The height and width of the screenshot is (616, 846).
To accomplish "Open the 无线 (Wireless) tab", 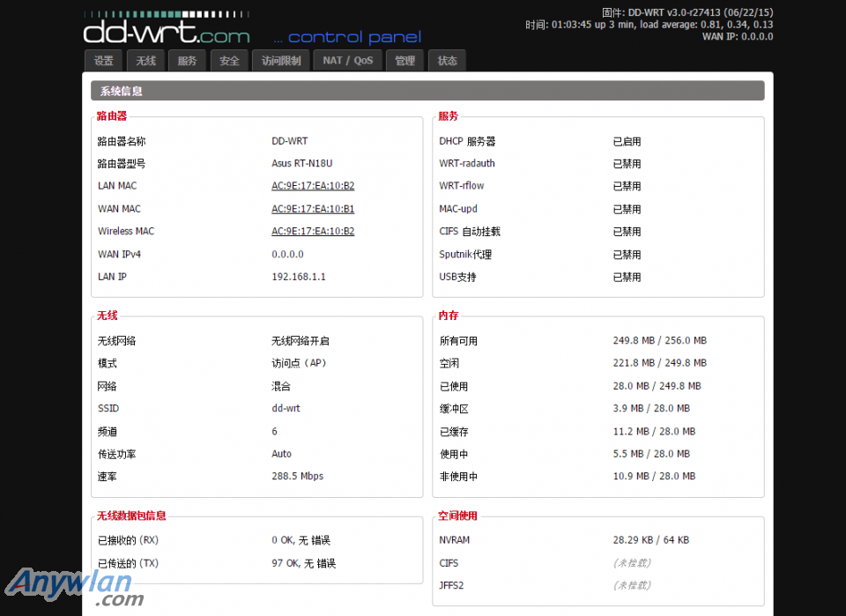I will tap(145, 61).
